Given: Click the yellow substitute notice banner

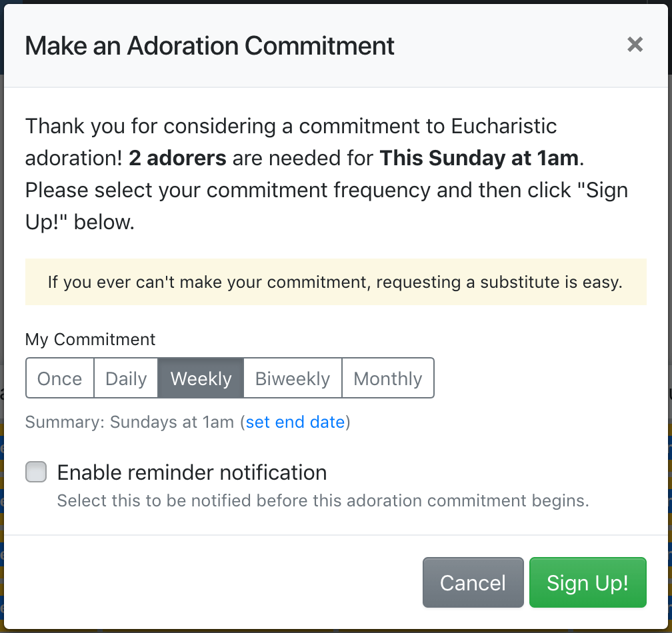Looking at the screenshot, I should pyautogui.click(x=335, y=282).
